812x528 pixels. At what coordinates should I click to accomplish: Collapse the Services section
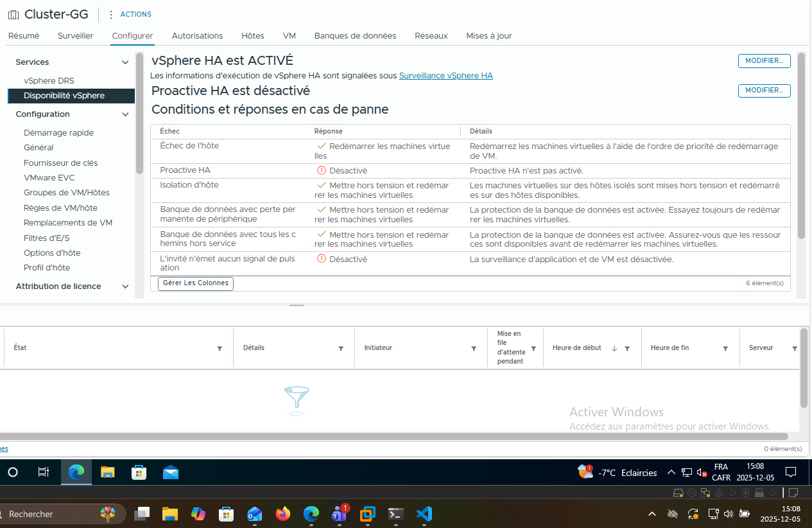[x=125, y=62]
